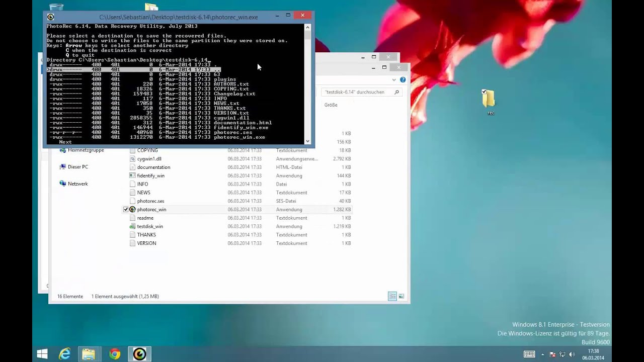
Task: Click "1 Element ausgewählt (1,25 MB)" status text
Action: click(x=125, y=296)
